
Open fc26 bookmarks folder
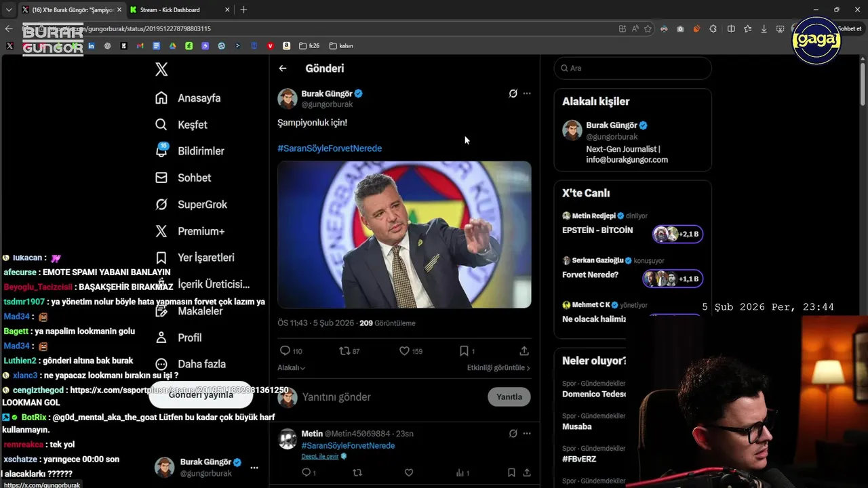309,45
